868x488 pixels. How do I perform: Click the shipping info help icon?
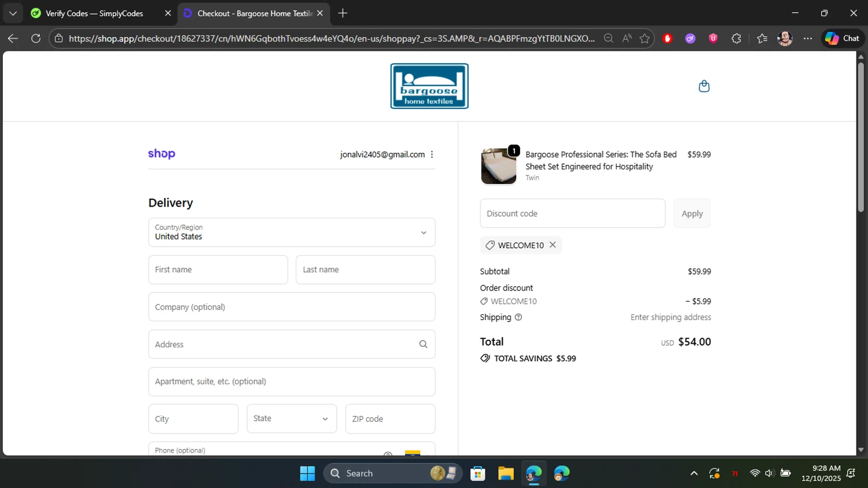(518, 317)
